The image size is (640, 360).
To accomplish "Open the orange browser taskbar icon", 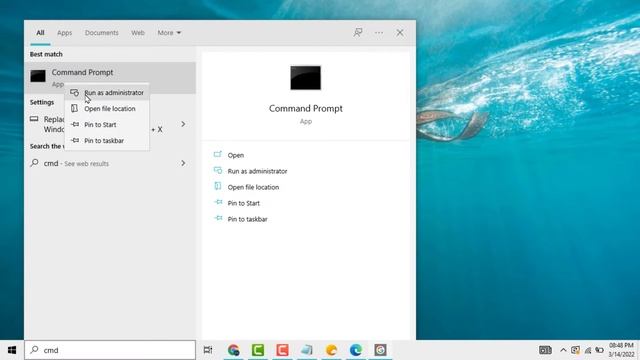I will tap(331, 350).
